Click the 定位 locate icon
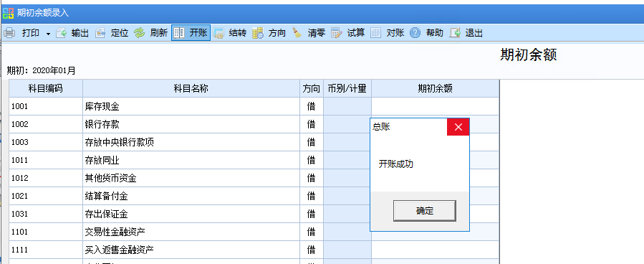 [x=100, y=33]
